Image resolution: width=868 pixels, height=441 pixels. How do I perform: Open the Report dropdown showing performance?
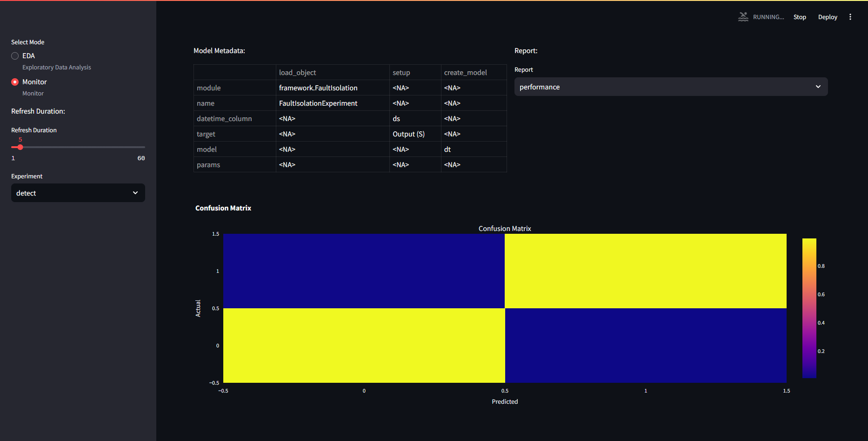(x=671, y=87)
